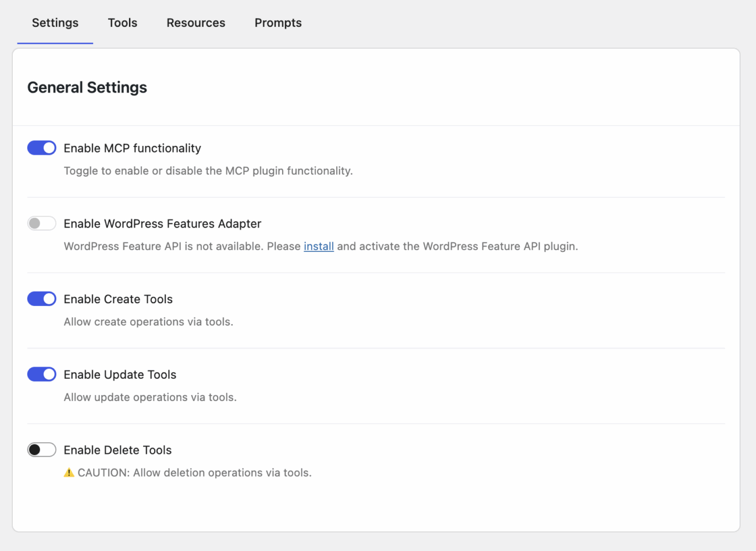Click the Enable MCP functionality label
This screenshot has width=756, height=551.
(132, 148)
